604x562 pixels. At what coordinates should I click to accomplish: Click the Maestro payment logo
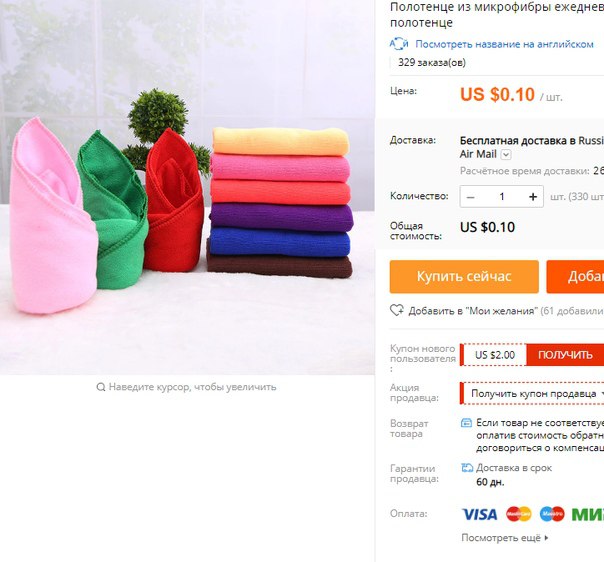(x=552, y=514)
